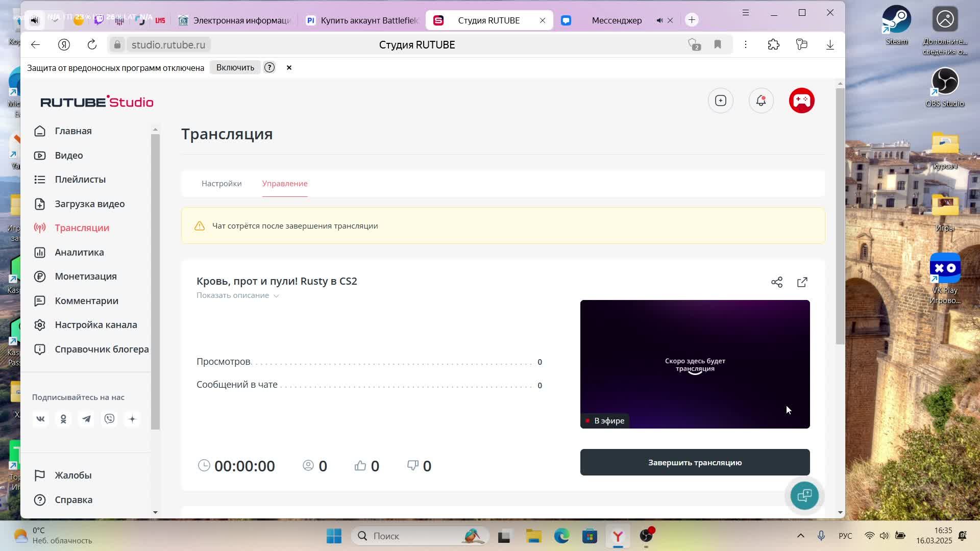The width and height of the screenshot is (980, 551).
Task: Open the OBS Studio desktop shortcut
Action: (945, 88)
